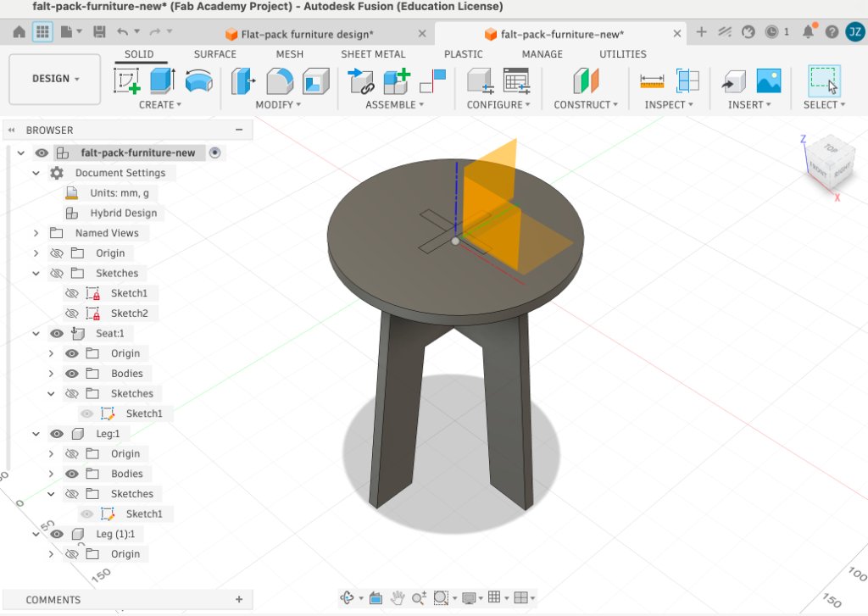Toggle visibility of the top-level Origin folder
This screenshot has height=616, width=868.
[x=57, y=253]
